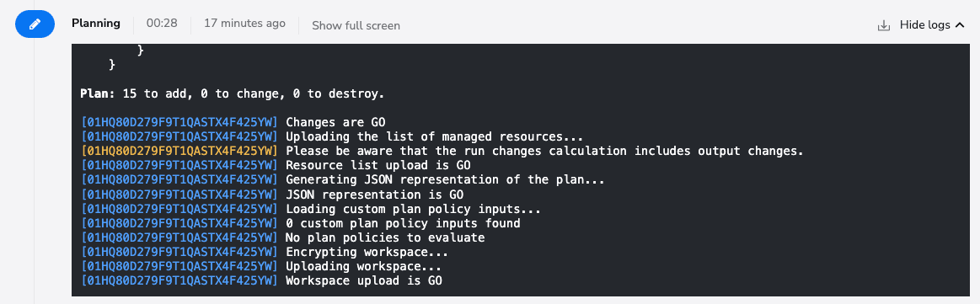Image resolution: width=980 pixels, height=304 pixels.
Task: Click the 00:28 duration value
Action: point(162,24)
